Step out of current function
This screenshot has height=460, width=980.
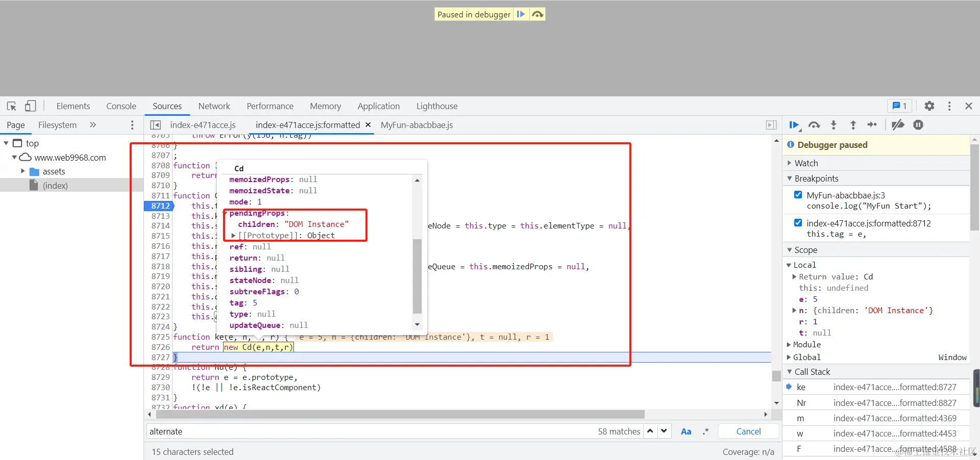tap(853, 125)
